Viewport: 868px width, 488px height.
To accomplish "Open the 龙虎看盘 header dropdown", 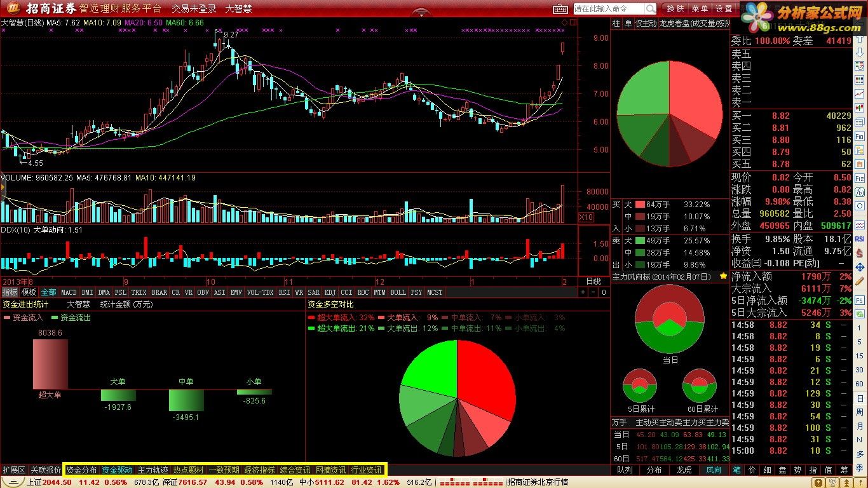I will [x=695, y=24].
